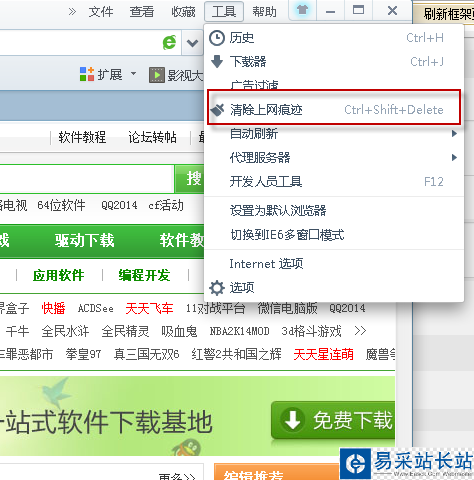Select 设置为默认浏览器
This screenshot has width=474, height=480.
click(x=334, y=211)
